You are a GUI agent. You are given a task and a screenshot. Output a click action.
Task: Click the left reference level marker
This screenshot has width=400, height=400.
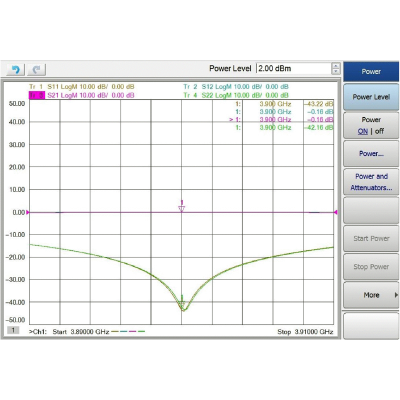[x=28, y=212]
